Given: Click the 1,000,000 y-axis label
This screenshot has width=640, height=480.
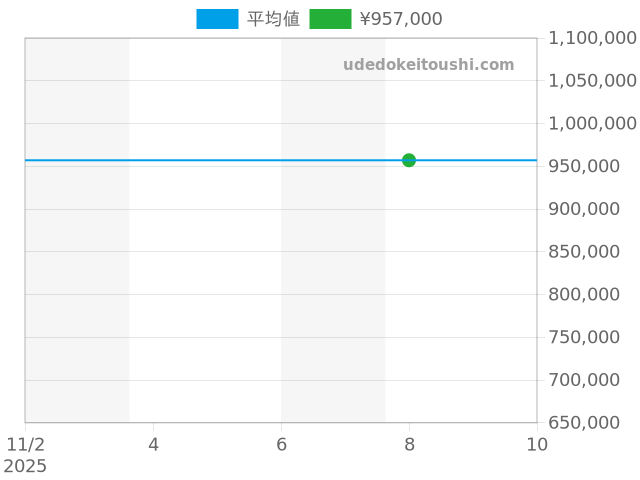Looking at the screenshot, I should [x=592, y=124].
